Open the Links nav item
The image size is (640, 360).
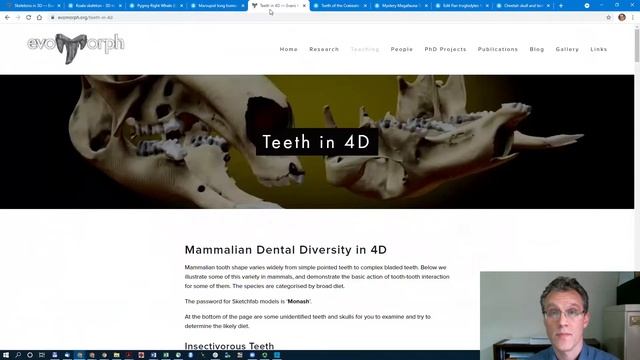[x=598, y=49]
